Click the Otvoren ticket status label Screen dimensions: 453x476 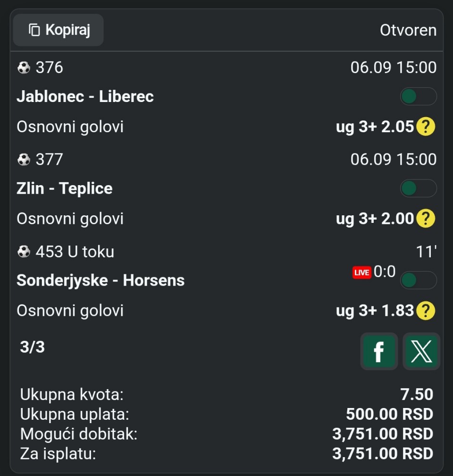408,30
